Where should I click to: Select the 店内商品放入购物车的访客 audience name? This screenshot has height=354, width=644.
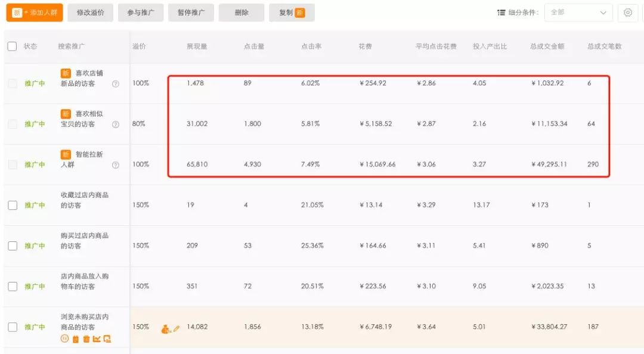point(85,281)
